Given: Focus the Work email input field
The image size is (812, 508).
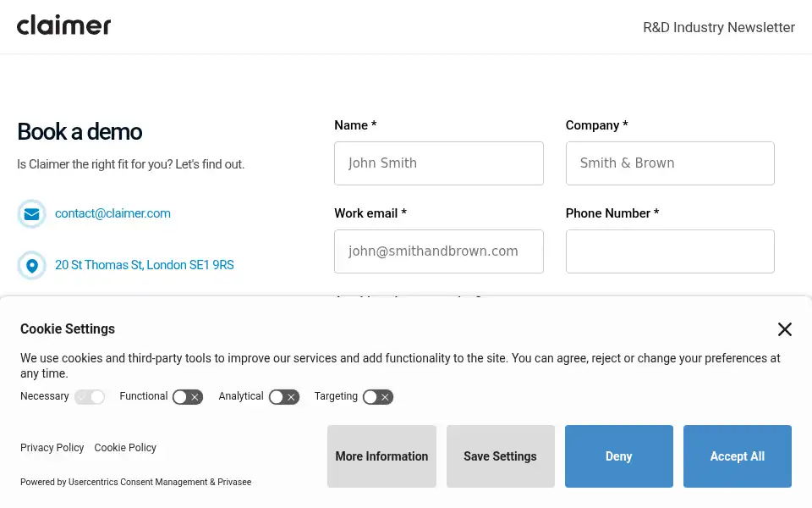Looking at the screenshot, I should (x=439, y=251).
